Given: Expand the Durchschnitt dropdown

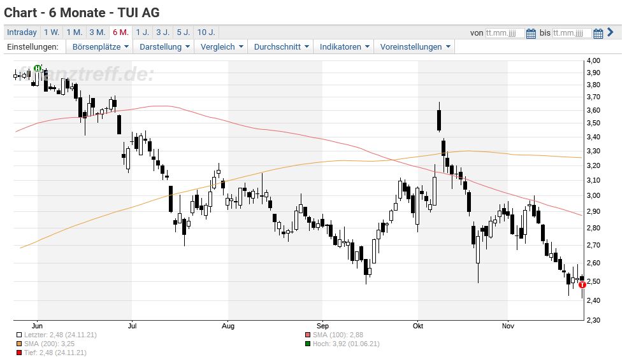Looking at the screenshot, I should point(281,46).
